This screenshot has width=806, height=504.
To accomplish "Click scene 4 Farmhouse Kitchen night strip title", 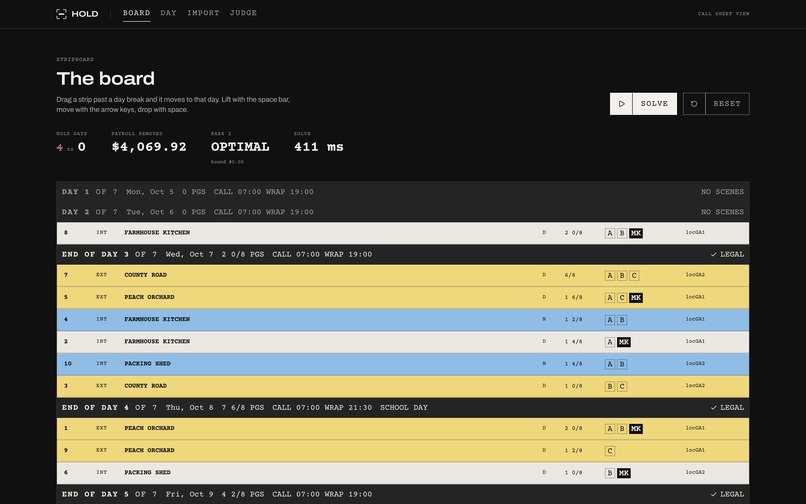I will coord(157,319).
